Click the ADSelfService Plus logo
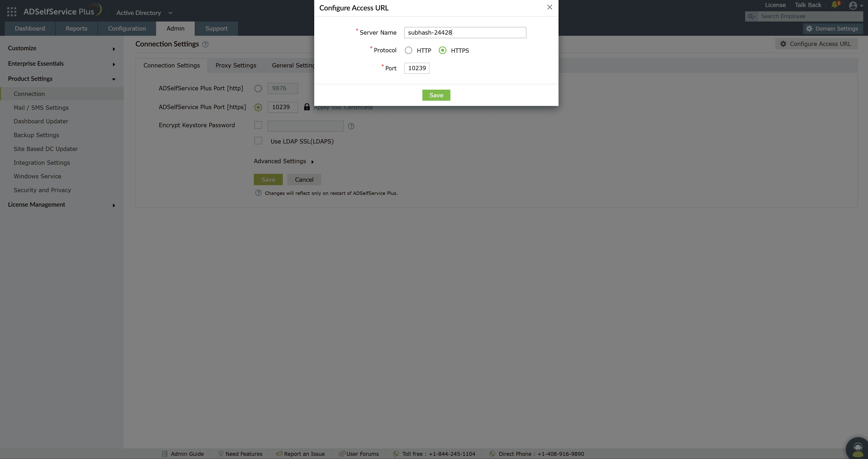This screenshot has height=459, width=868. (x=62, y=10)
